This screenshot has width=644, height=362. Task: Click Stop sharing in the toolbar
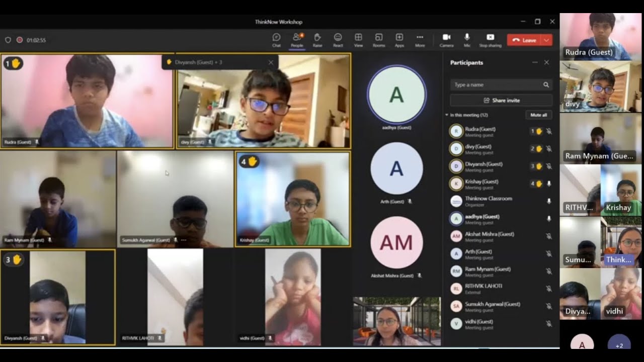(490, 40)
